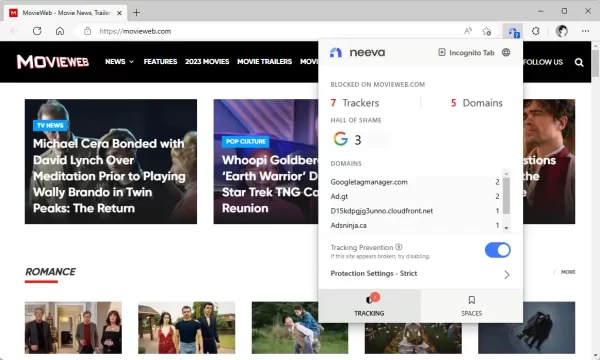Click the Neeva extension icon in toolbar

point(513,31)
